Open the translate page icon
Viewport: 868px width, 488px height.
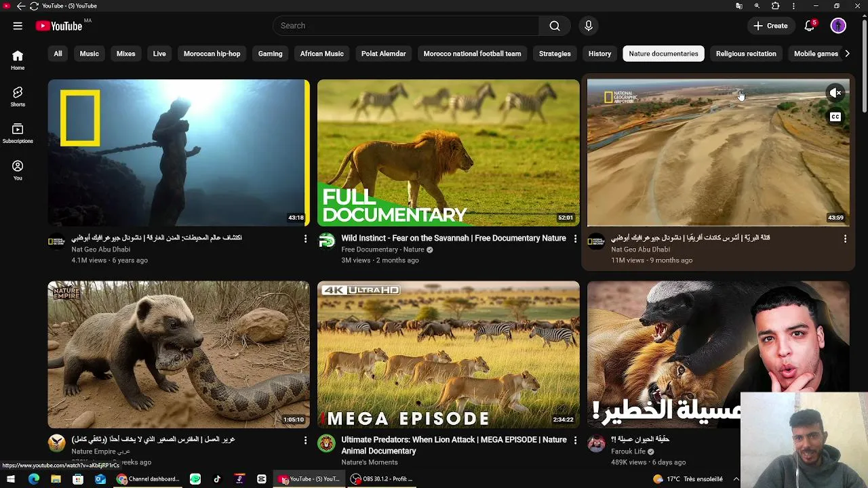point(739,6)
